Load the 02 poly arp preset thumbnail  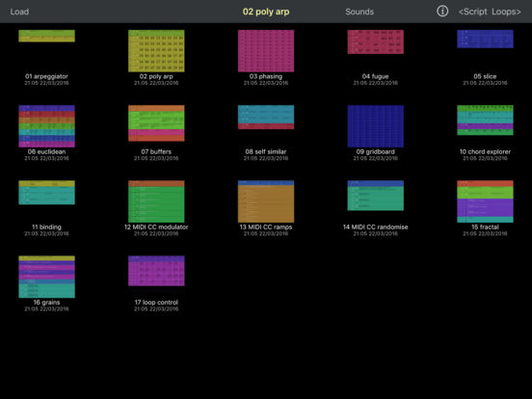(x=156, y=51)
